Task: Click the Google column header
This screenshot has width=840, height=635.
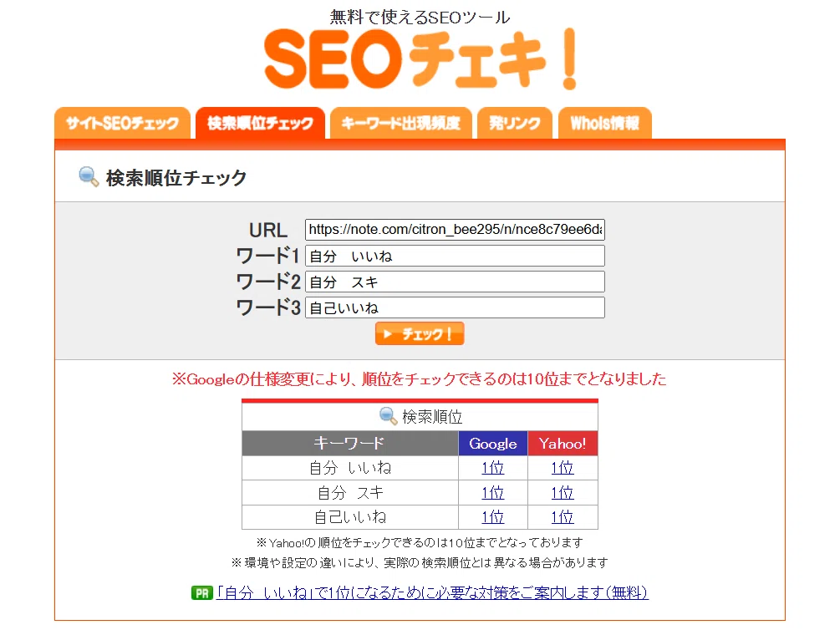Action: (x=493, y=444)
